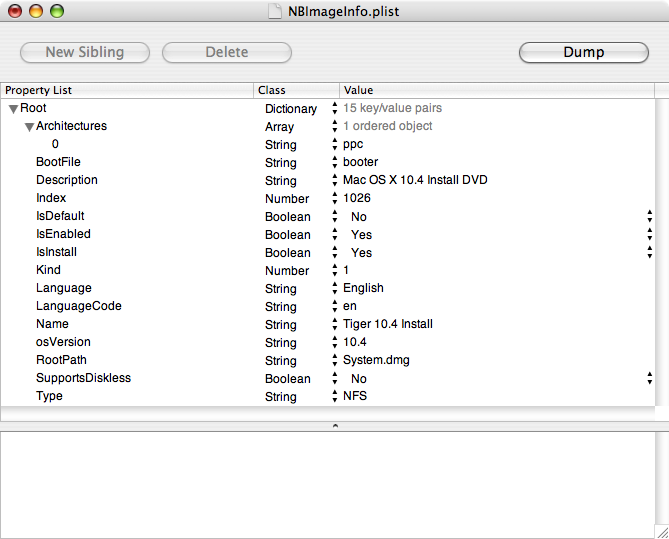Image resolution: width=669 pixels, height=539 pixels.
Task: Open class popup for Root Dictionary
Action: (x=335, y=108)
